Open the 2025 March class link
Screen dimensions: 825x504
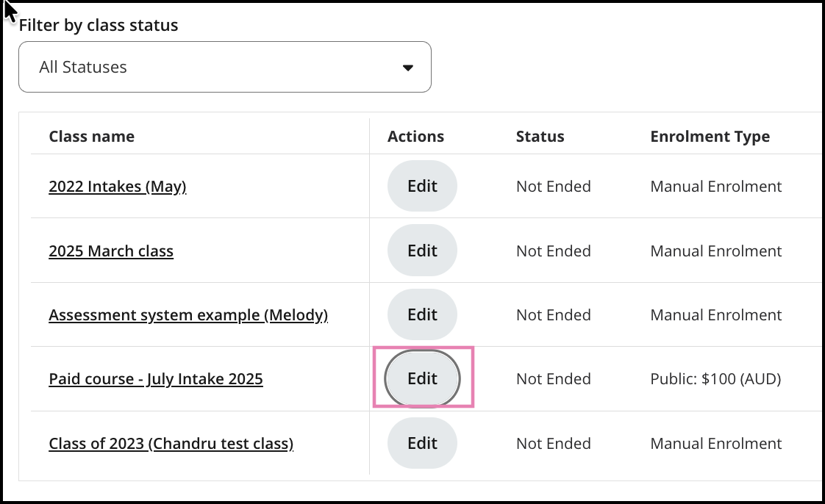[111, 251]
